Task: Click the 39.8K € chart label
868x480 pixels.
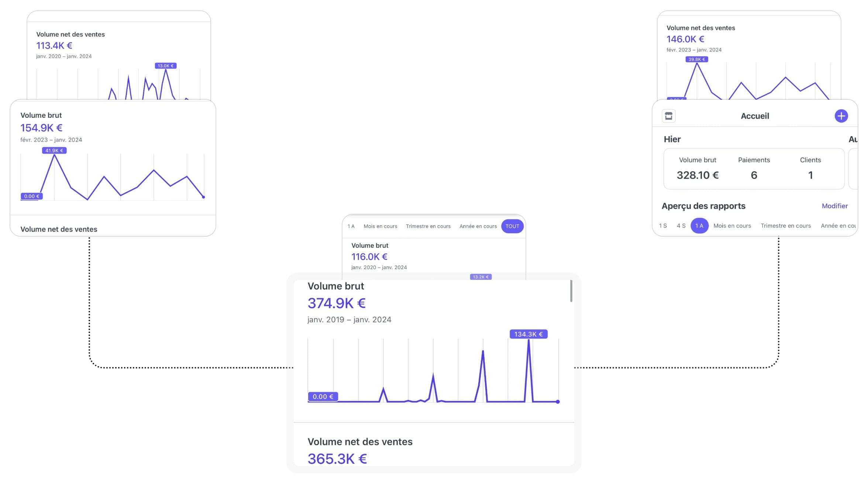Action: (696, 59)
